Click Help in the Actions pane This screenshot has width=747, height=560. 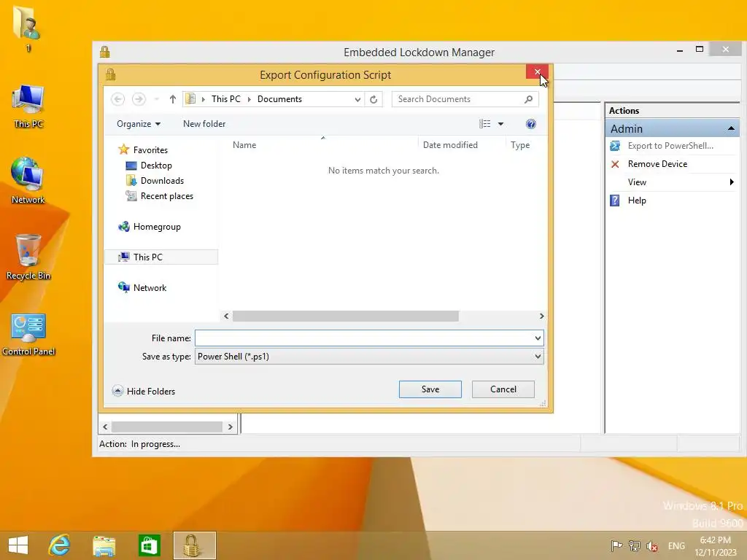[637, 201]
